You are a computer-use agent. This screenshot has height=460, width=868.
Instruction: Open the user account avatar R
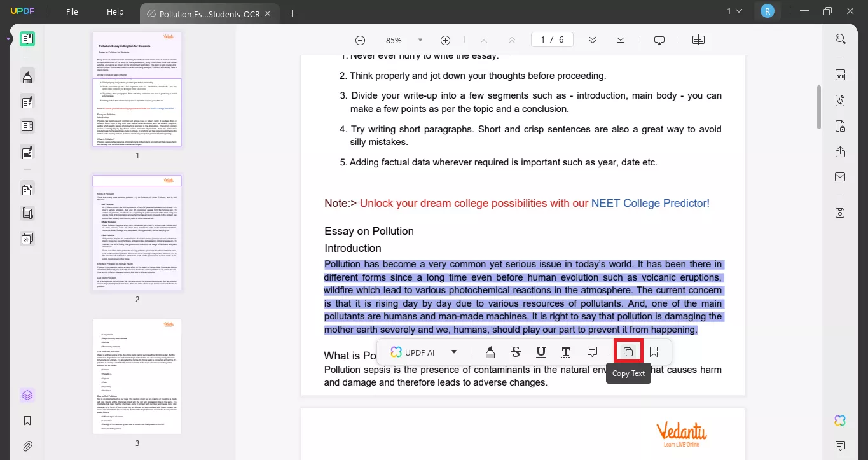[768, 11]
